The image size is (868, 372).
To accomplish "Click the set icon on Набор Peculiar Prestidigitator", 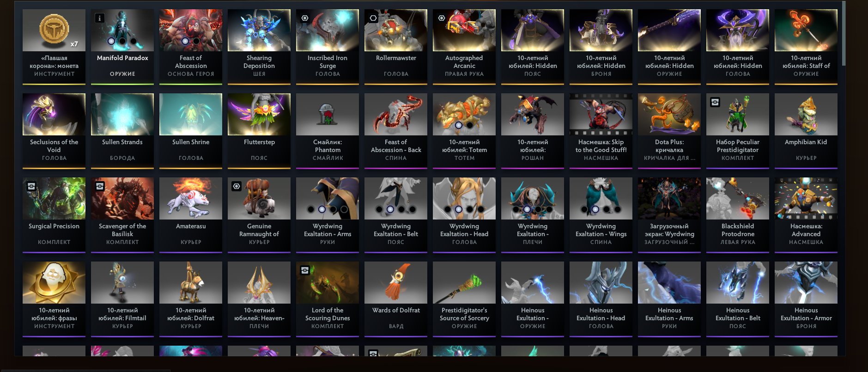I will click(x=715, y=102).
